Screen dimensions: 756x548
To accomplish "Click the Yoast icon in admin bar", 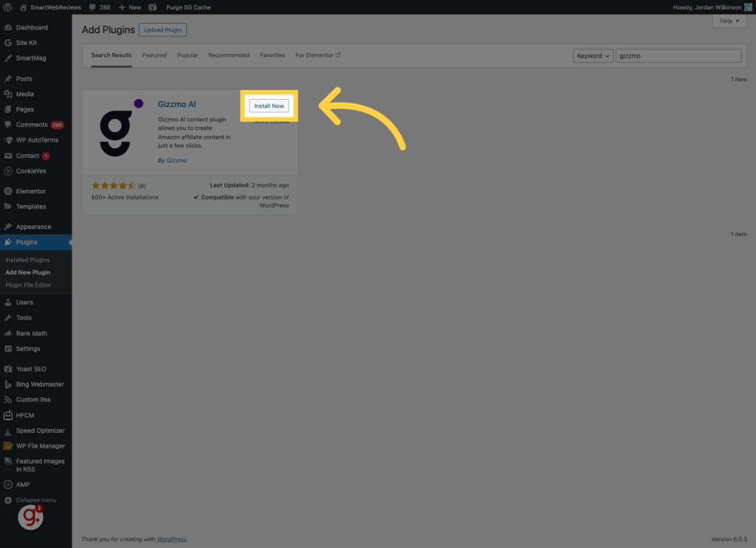I will tap(152, 7).
